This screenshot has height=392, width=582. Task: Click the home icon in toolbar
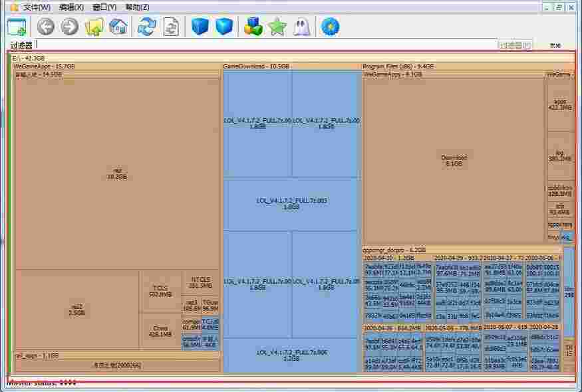118,27
